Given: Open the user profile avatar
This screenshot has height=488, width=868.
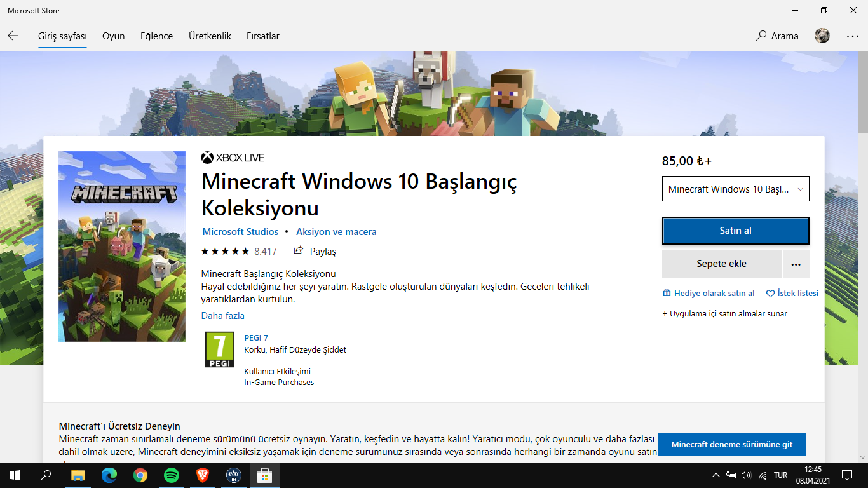Looking at the screenshot, I should point(822,36).
